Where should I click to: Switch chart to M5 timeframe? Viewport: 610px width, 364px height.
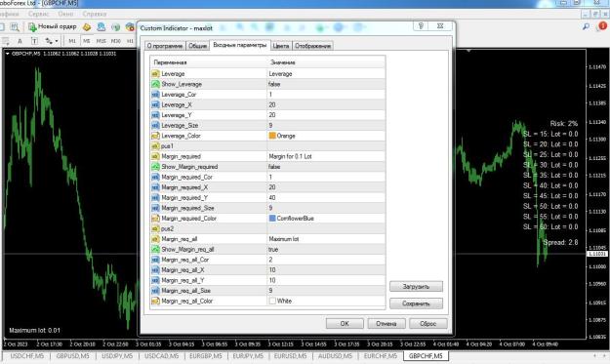[86, 41]
